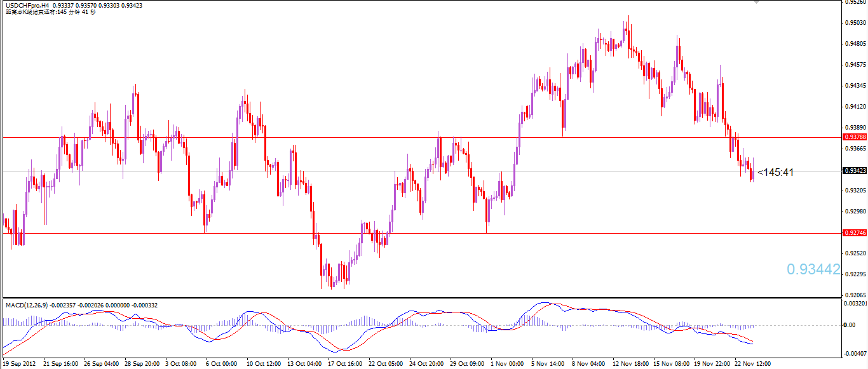Click the 24 Oct 20:00 time label

(x=426, y=364)
